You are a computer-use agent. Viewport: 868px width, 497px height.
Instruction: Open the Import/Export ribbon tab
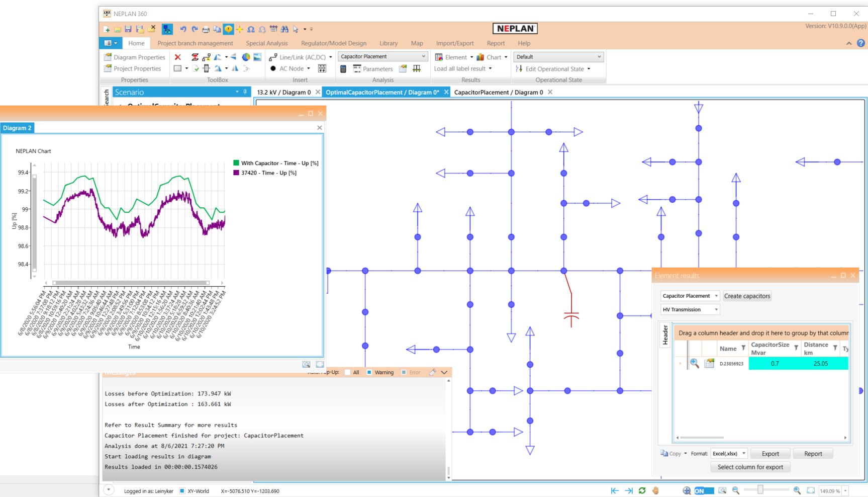coord(455,43)
